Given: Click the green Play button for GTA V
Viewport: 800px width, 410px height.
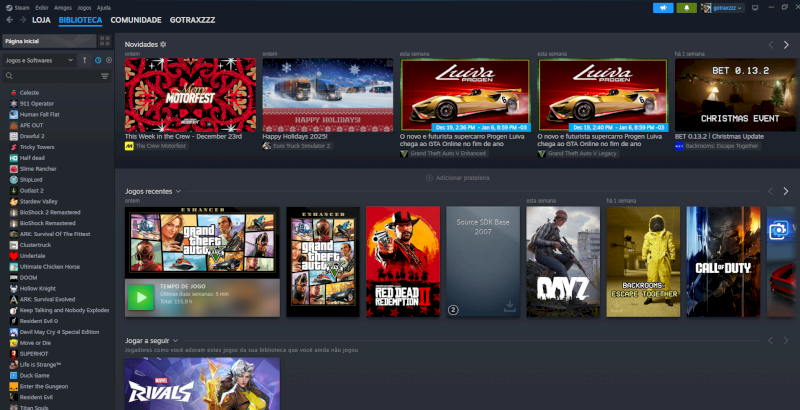Looking at the screenshot, I should tap(141, 298).
